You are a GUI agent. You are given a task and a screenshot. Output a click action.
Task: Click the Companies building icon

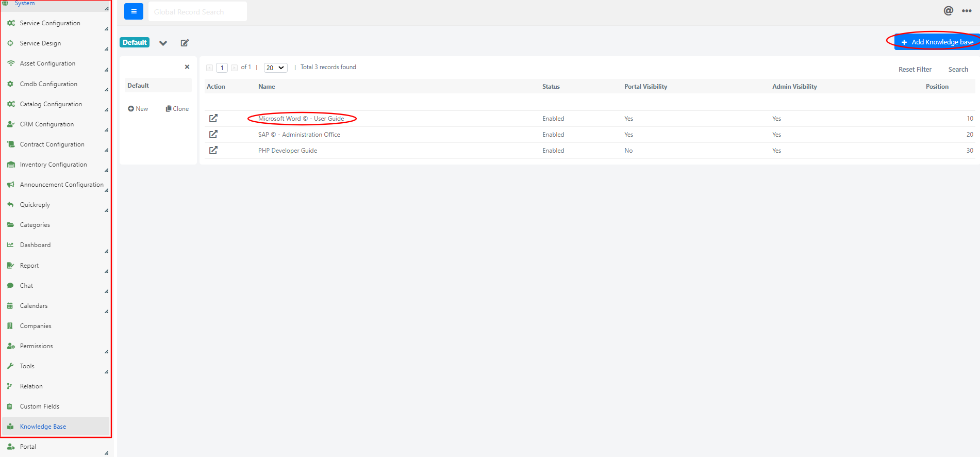pyautogui.click(x=10, y=326)
